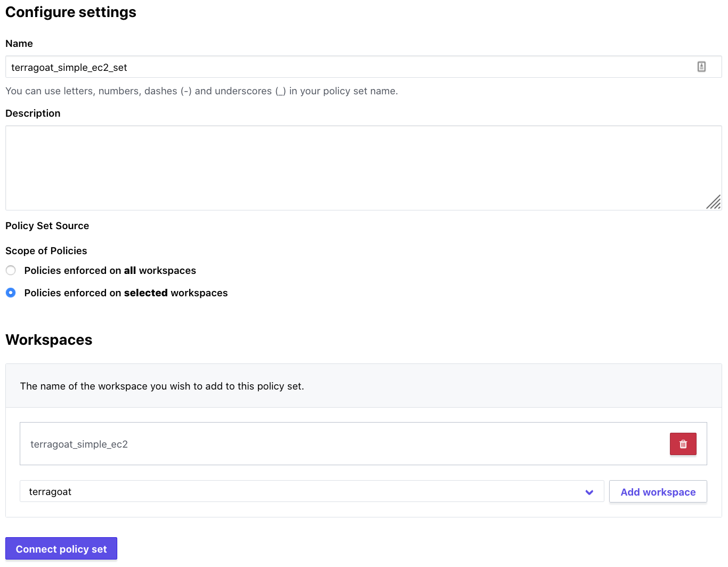Click the Add workspace button

tap(658, 491)
